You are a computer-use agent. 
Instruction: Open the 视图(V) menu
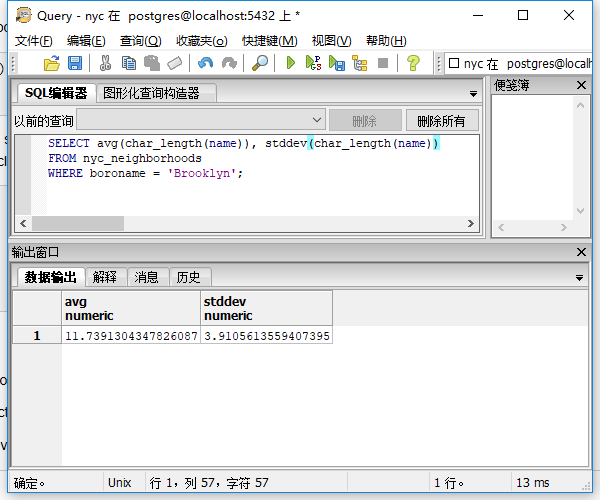[x=331, y=41]
